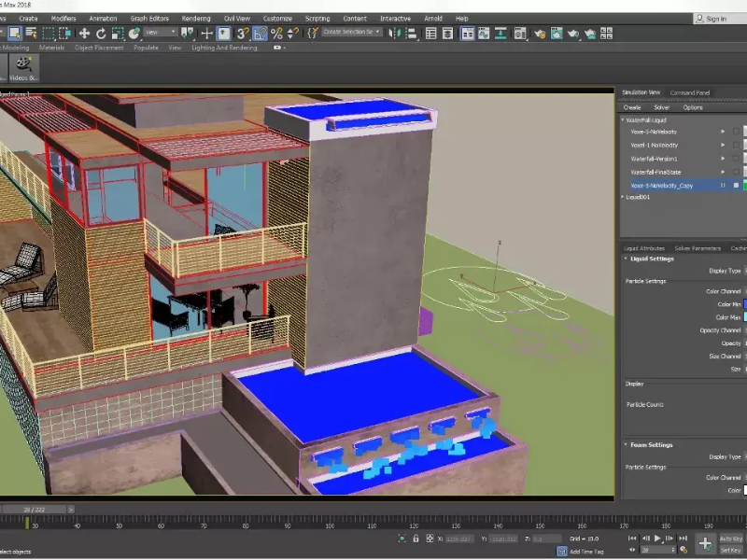
Task: Toggle checkbox for Voxel-5-NoVelocity solver
Action: tap(736, 132)
